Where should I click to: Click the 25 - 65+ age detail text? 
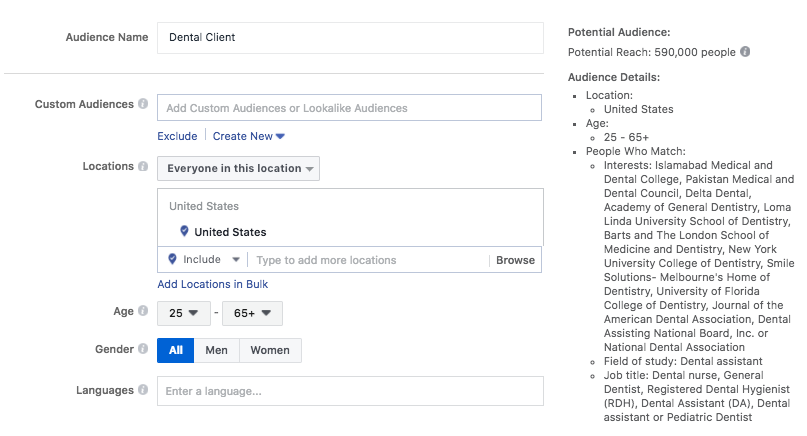[626, 137]
